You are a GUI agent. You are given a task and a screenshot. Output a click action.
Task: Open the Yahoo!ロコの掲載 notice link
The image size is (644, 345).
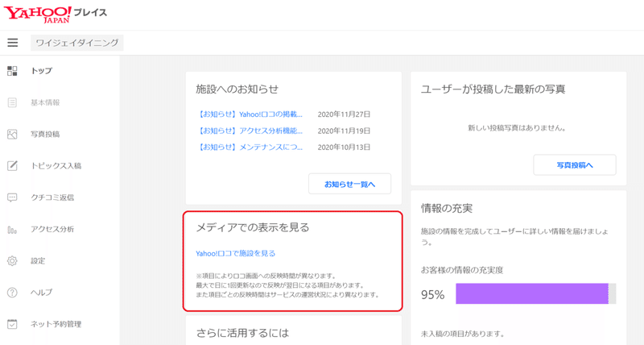(250, 114)
